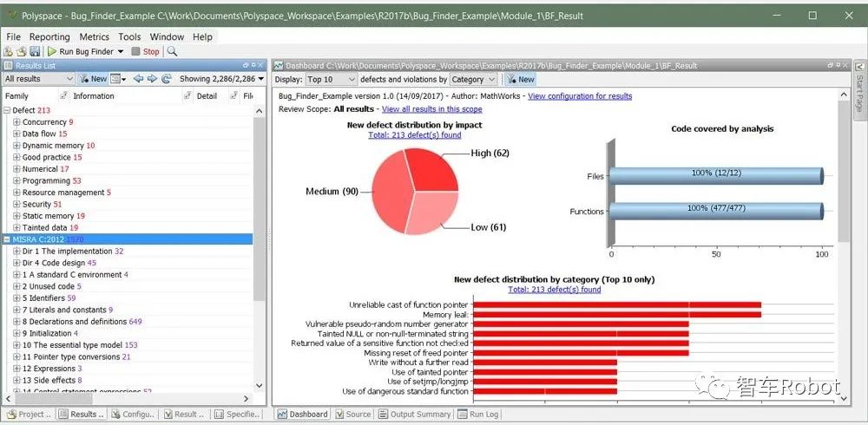Expand the Security defect group
This screenshot has width=868, height=425.
[16, 205]
